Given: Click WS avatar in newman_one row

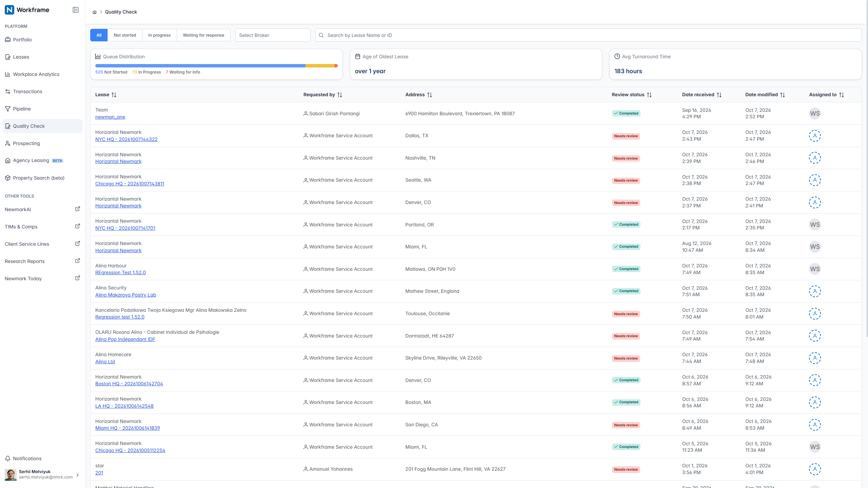Looking at the screenshot, I should [x=815, y=114].
